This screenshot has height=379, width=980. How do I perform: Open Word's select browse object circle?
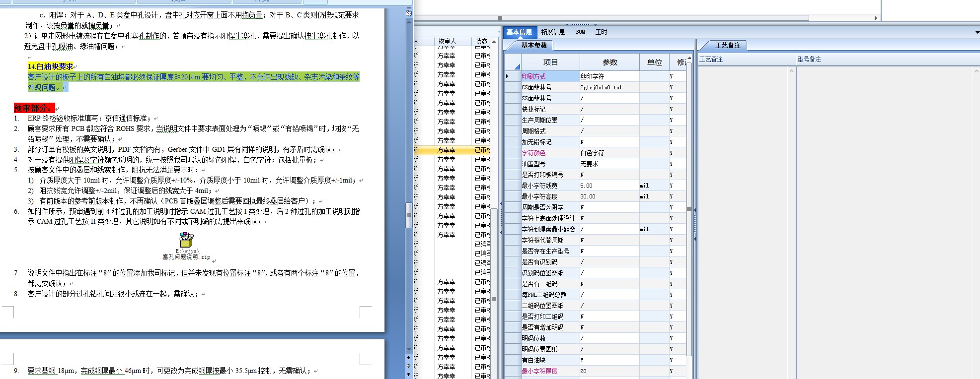point(409,366)
